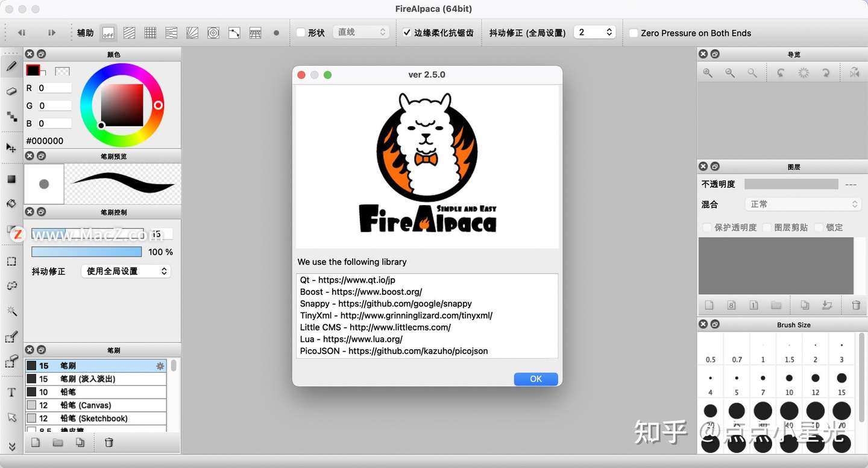Open the 直线 shape dropdown
The height and width of the screenshot is (468, 868).
pyautogui.click(x=360, y=33)
